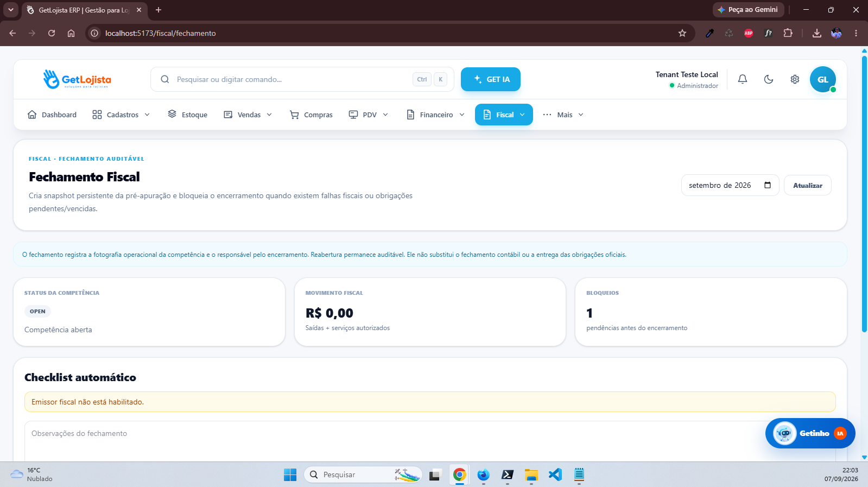Open calendar picker in month field
Screen dimensions: 868x487
click(768, 185)
